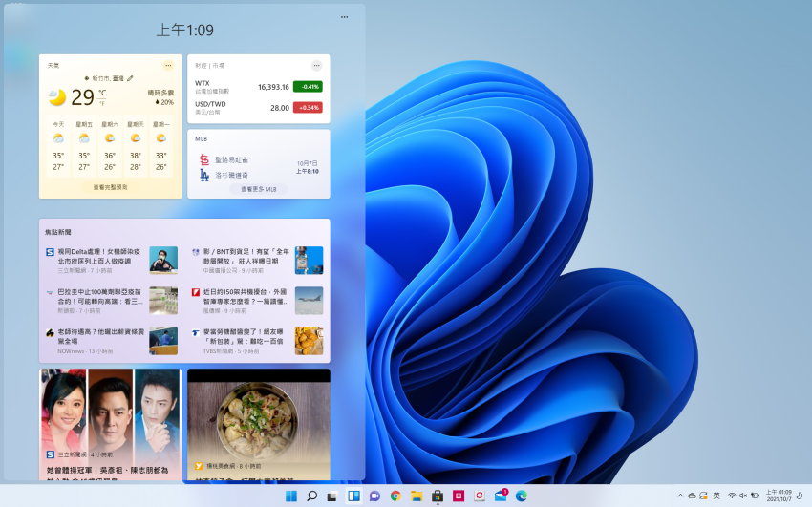Click the green -0.41% change badge
This screenshot has height=507, width=812.
(x=308, y=86)
